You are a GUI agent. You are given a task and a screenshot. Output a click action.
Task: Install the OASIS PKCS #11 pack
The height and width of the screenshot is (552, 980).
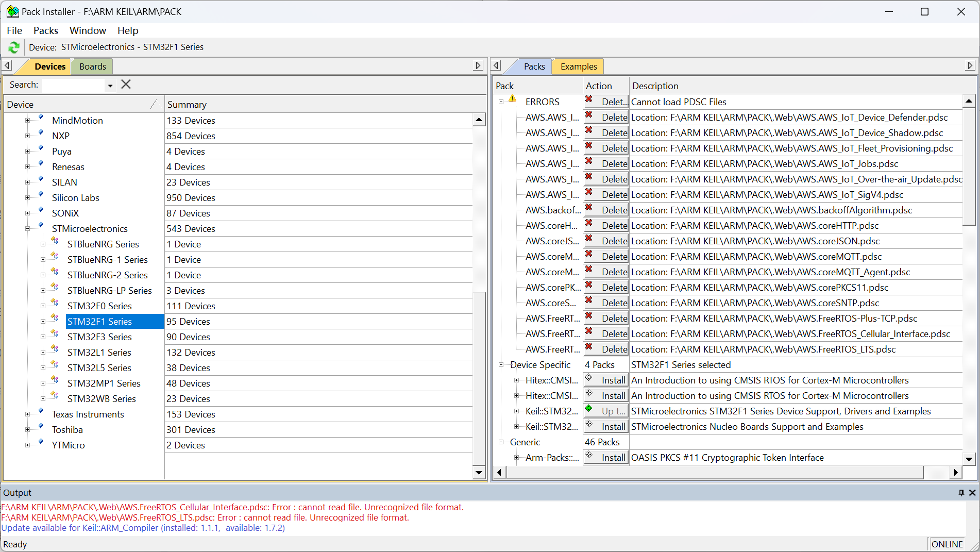(x=606, y=458)
